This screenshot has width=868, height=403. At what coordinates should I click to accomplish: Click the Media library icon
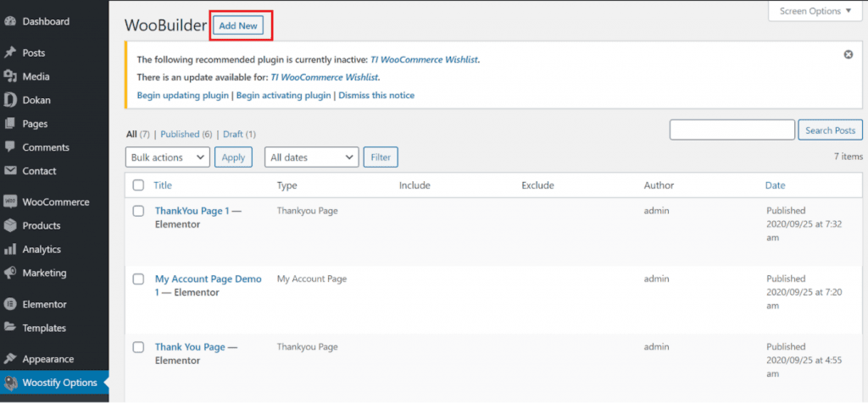coord(10,77)
